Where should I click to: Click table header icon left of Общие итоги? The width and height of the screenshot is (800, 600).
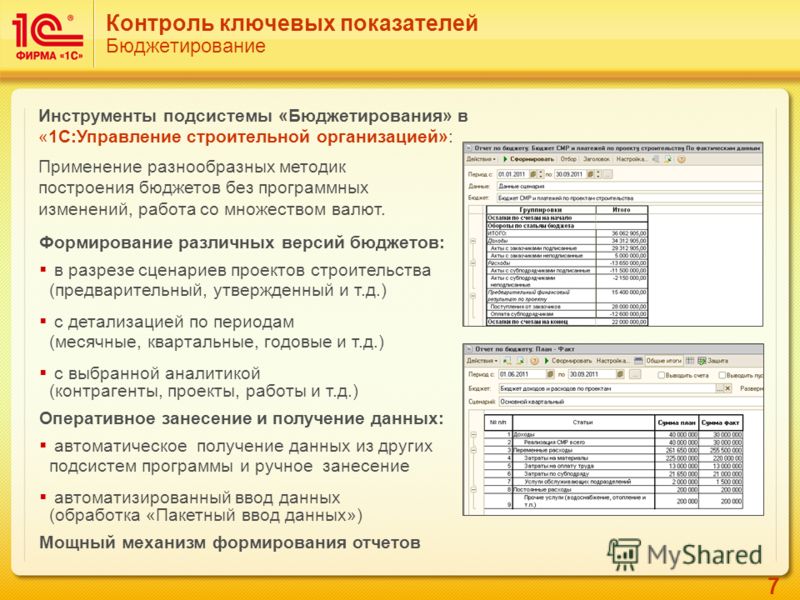click(x=638, y=361)
